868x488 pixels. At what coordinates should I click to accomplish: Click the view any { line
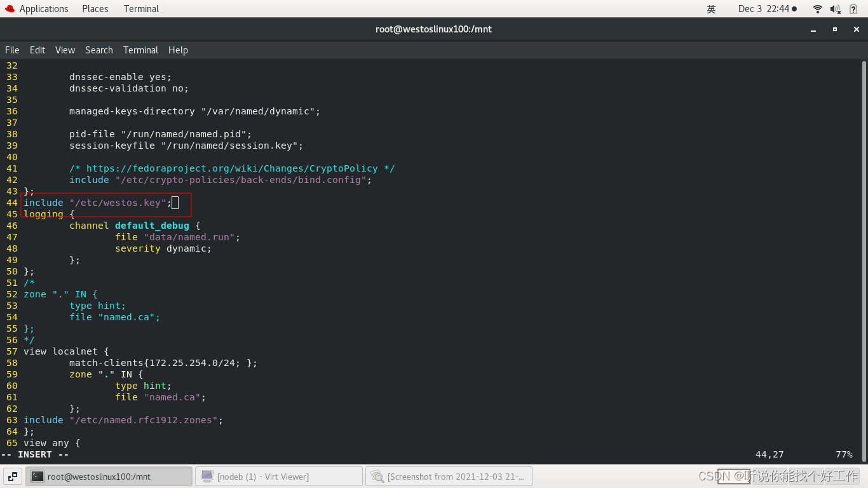click(51, 443)
